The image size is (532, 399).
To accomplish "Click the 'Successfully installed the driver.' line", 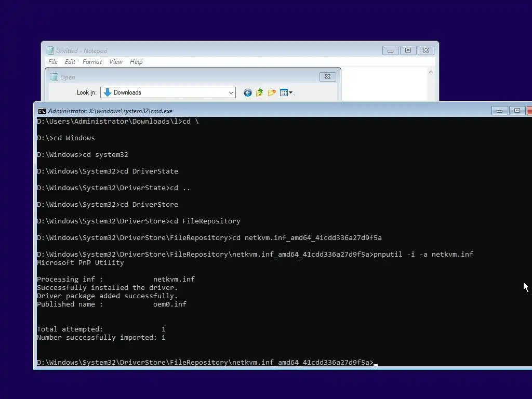I will pos(107,287).
